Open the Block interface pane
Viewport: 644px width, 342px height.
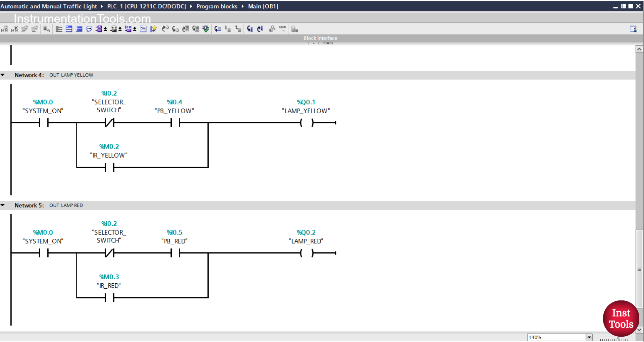pyautogui.click(x=320, y=38)
